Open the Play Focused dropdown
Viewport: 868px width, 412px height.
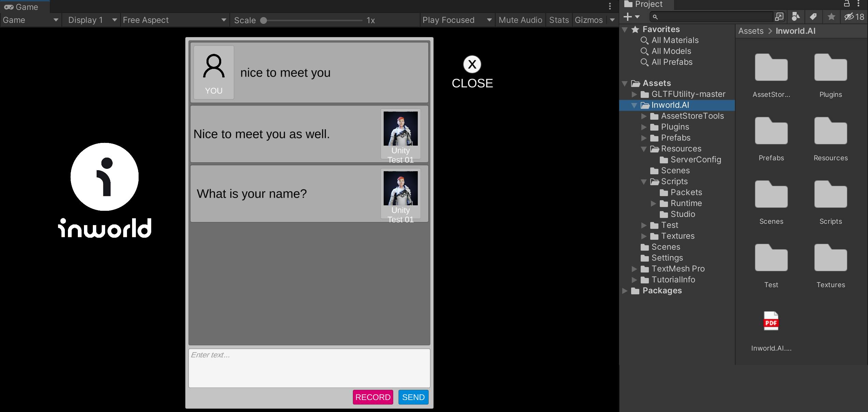(457, 20)
